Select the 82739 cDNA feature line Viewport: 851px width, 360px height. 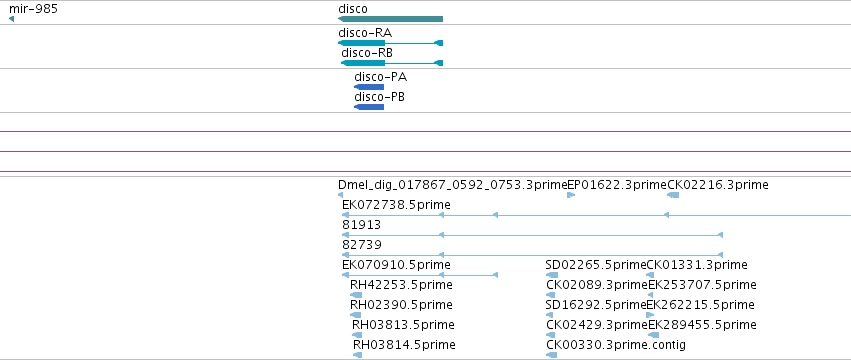click(x=532, y=255)
